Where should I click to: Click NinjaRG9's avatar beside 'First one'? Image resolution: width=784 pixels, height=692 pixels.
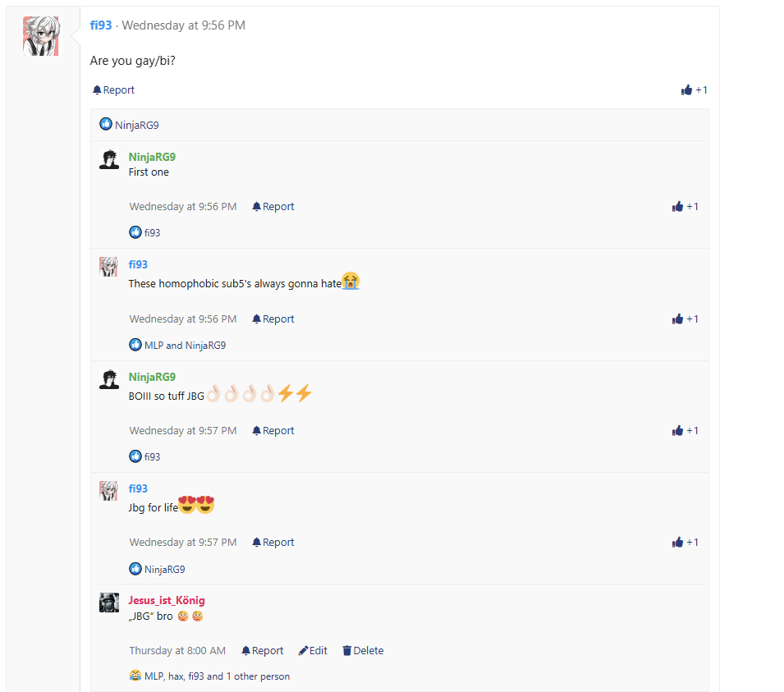pos(109,159)
